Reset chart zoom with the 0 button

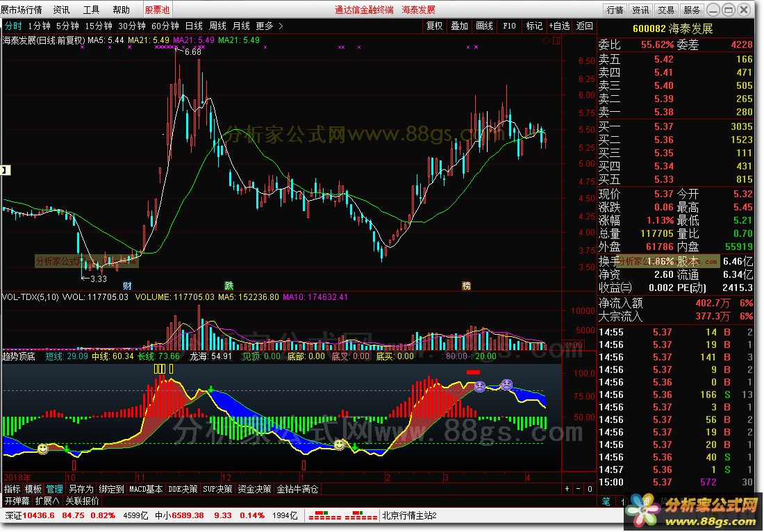click(590, 489)
